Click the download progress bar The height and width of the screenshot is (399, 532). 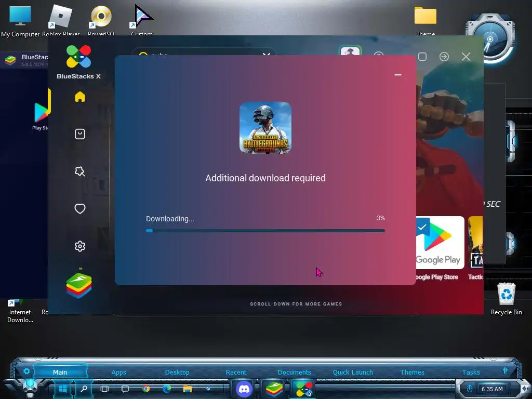[x=265, y=231]
